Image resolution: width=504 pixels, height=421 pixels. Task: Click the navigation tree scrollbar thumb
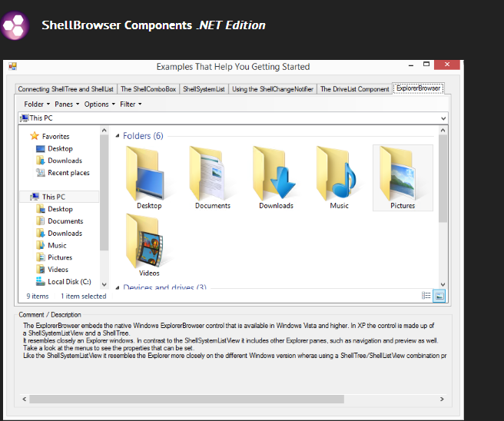point(104,192)
